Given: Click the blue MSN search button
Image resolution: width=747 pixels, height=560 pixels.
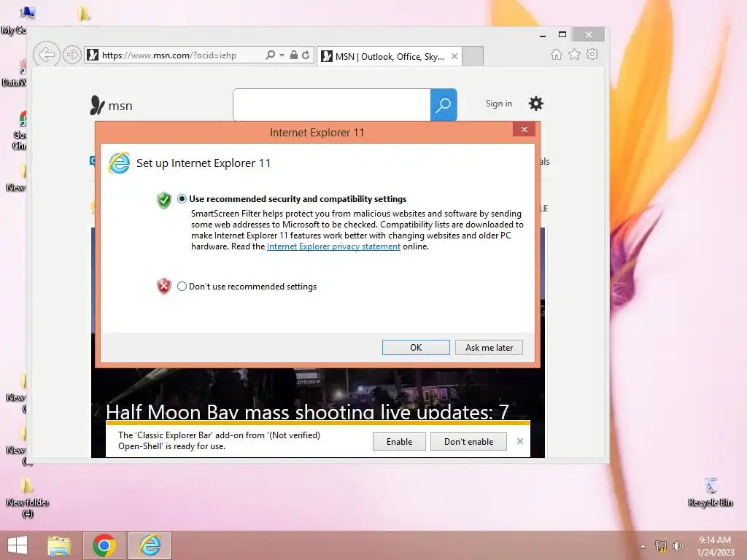Looking at the screenshot, I should 444,104.
